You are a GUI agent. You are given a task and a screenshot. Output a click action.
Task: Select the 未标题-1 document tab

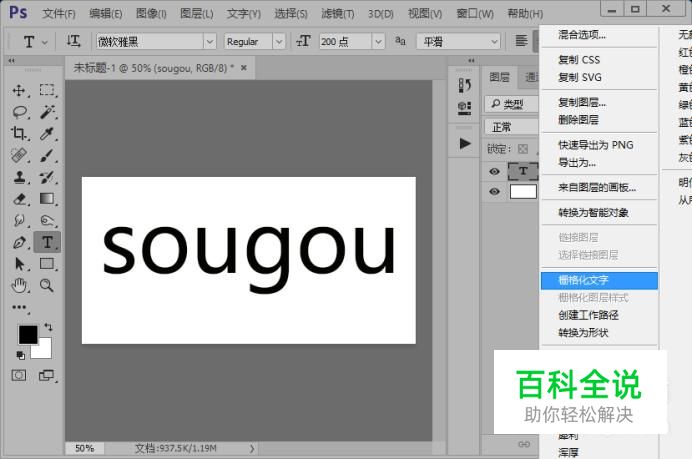click(x=154, y=68)
